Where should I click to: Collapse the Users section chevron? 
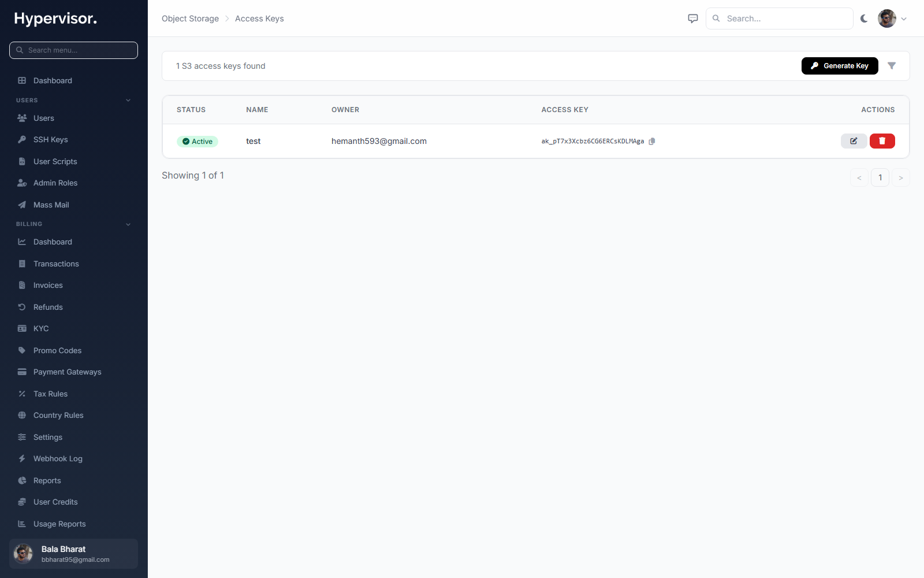(x=128, y=101)
